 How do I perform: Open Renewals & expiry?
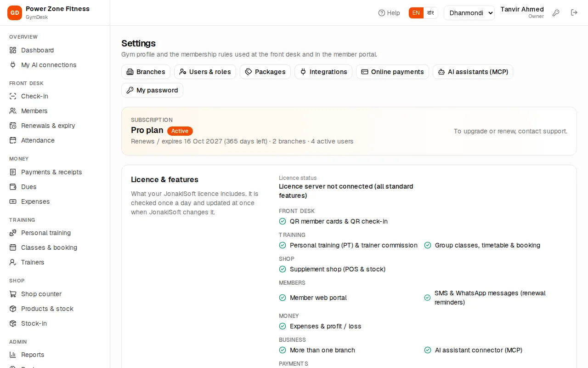click(55, 126)
